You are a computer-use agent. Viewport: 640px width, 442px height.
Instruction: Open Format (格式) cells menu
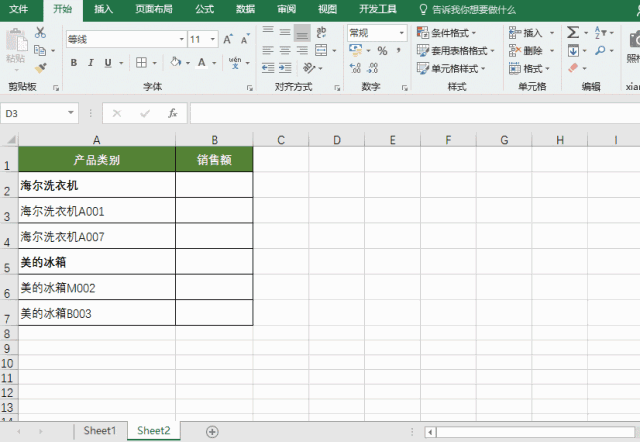[527, 68]
